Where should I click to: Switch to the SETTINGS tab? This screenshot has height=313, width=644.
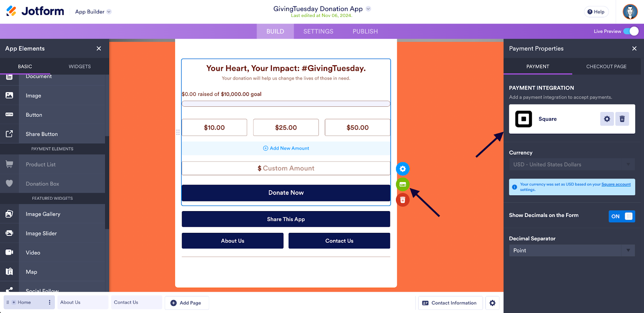[318, 31]
